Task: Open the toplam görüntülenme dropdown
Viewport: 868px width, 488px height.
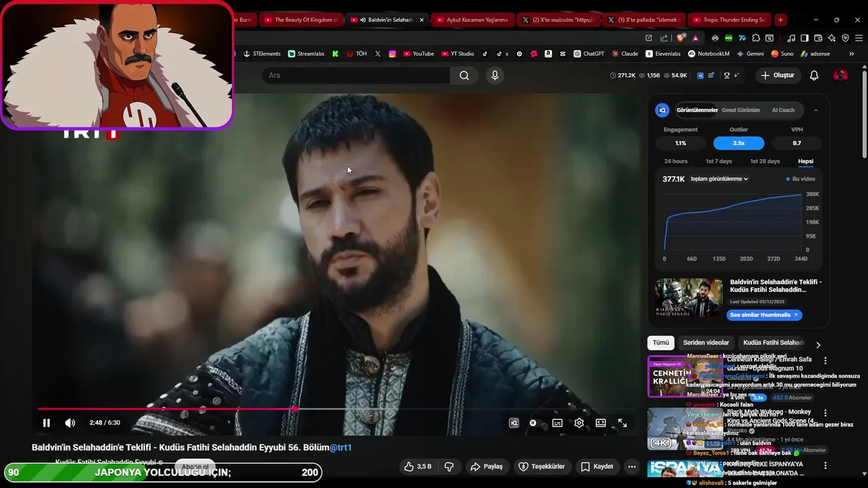Action: 719,179
